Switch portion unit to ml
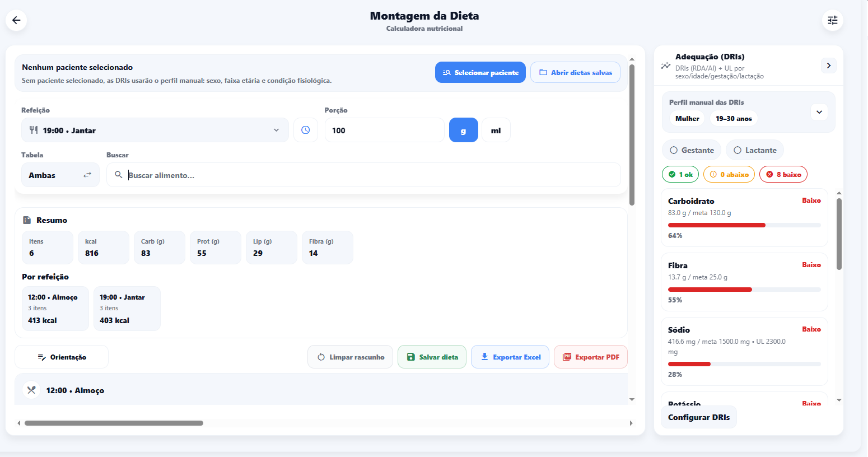 (496, 130)
